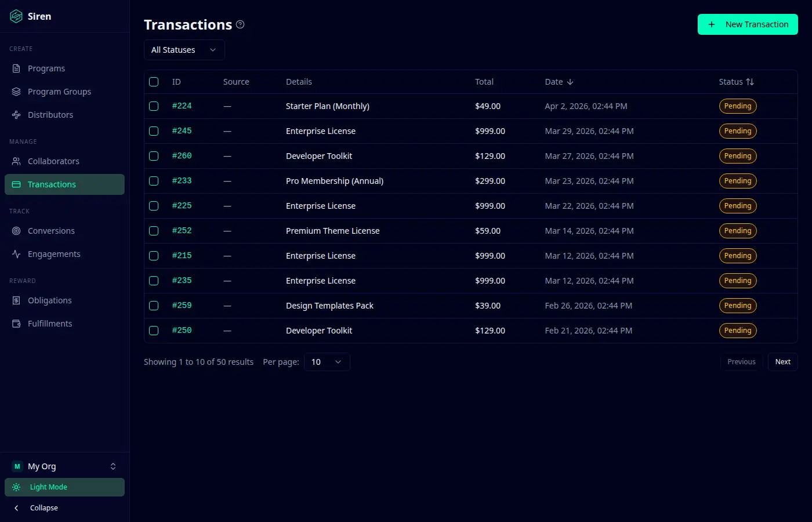Open Program Groups in the sidebar
The width and height of the screenshot is (812, 522).
pyautogui.click(x=64, y=92)
